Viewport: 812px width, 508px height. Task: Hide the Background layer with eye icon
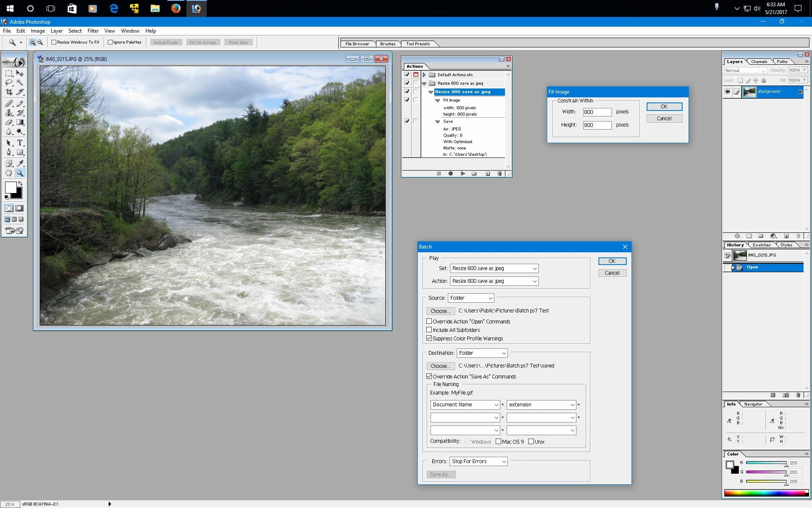(x=727, y=92)
